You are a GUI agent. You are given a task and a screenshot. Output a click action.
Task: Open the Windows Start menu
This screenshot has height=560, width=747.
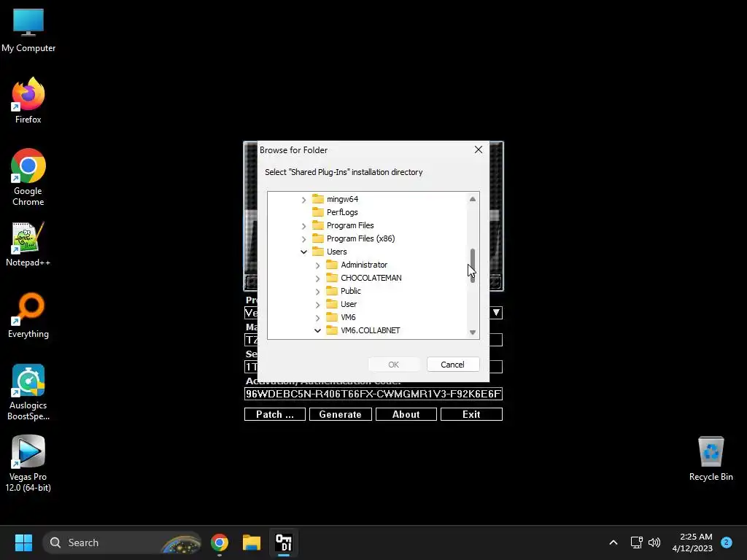pos(23,542)
